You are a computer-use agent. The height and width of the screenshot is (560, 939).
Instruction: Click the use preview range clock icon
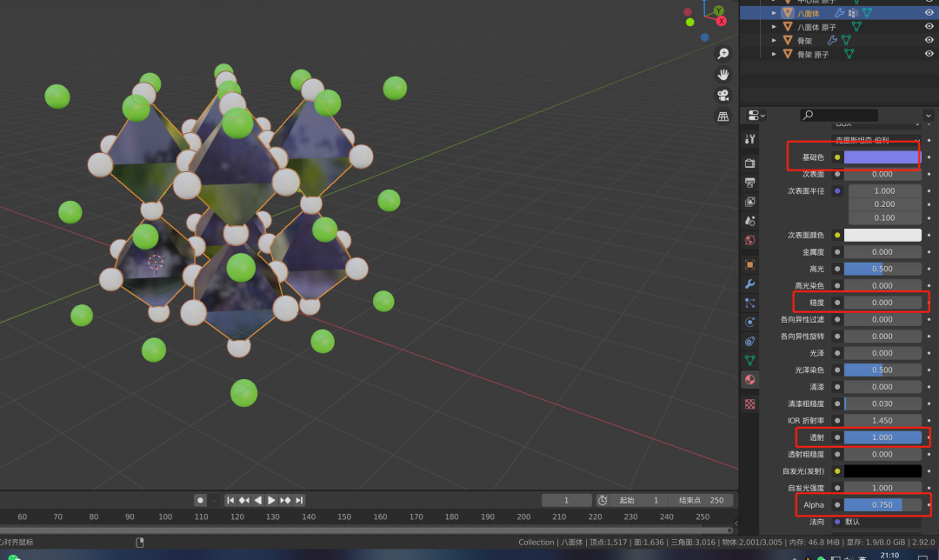[603, 500]
